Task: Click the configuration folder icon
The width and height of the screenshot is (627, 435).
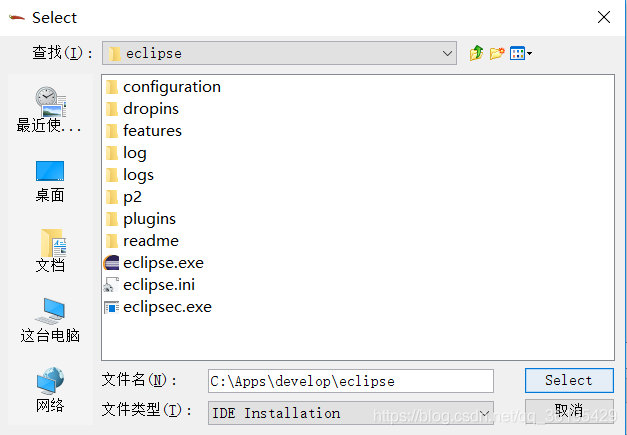Action: click(112, 87)
